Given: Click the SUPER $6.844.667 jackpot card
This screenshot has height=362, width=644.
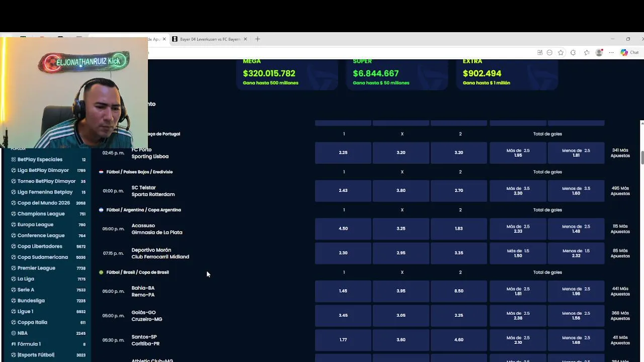Looking at the screenshot, I should (x=396, y=74).
